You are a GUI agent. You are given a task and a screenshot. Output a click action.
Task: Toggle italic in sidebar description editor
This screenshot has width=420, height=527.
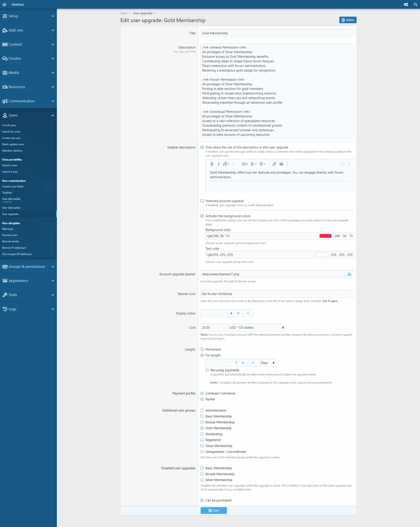click(219, 164)
